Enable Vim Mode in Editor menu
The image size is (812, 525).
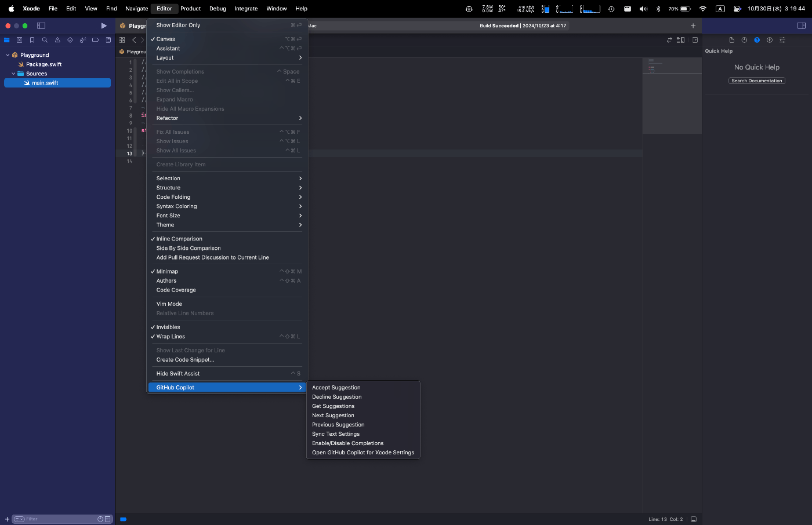[x=227, y=304]
